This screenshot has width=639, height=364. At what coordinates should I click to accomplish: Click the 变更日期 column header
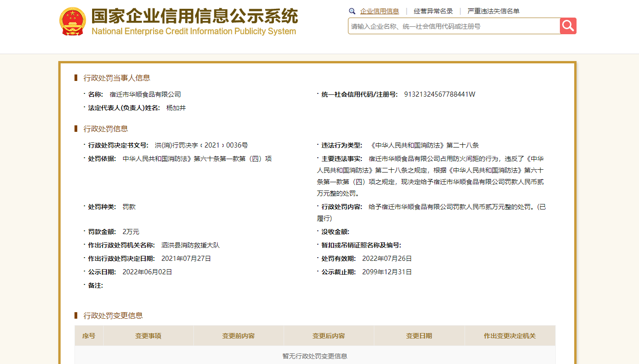tap(419, 336)
